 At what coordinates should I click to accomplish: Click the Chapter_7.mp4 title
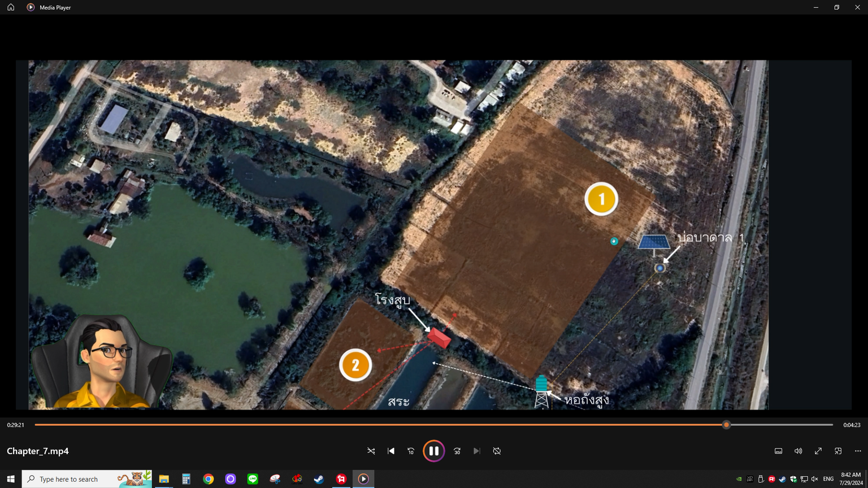click(x=38, y=451)
